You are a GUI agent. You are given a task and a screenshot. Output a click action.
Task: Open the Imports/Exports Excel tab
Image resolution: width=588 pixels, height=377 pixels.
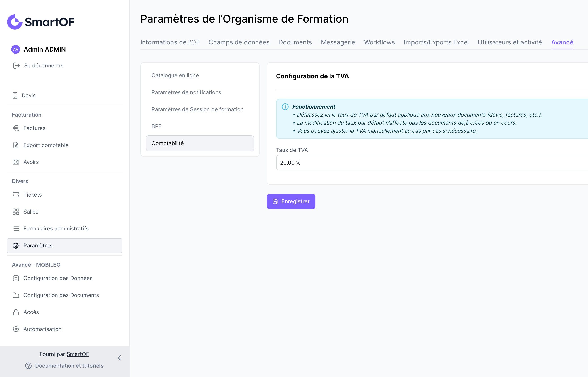(x=436, y=42)
